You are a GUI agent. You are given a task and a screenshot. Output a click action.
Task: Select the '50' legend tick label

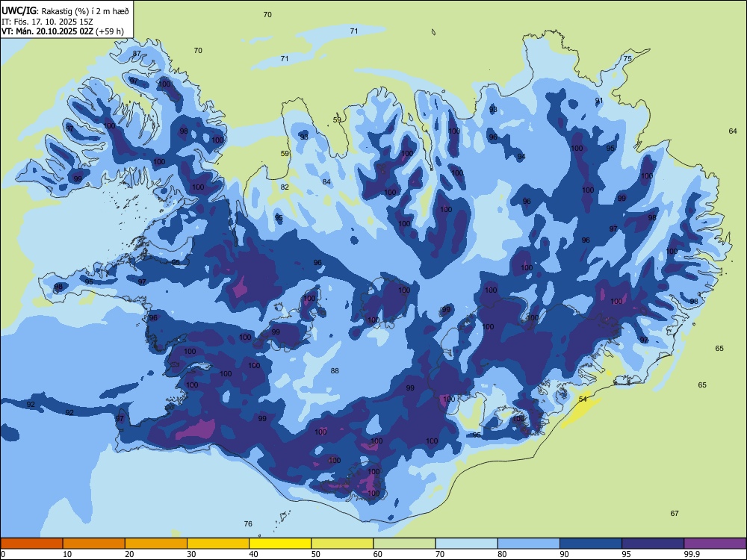pyautogui.click(x=316, y=554)
